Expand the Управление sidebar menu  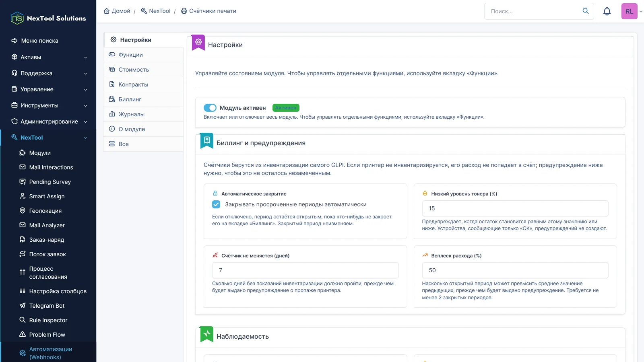coord(49,89)
